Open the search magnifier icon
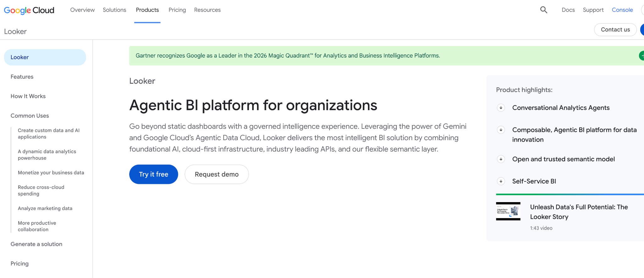Image resolution: width=644 pixels, height=278 pixels. click(x=544, y=10)
